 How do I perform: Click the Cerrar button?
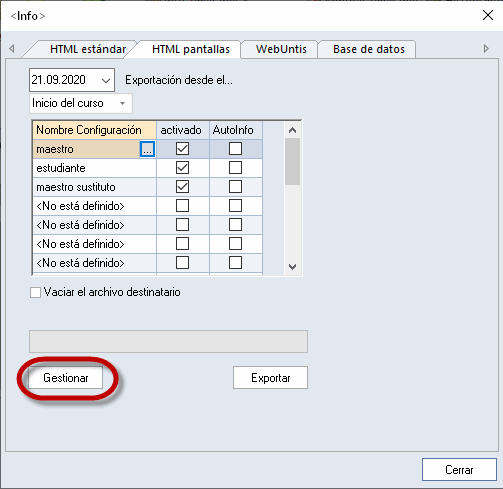point(459,470)
